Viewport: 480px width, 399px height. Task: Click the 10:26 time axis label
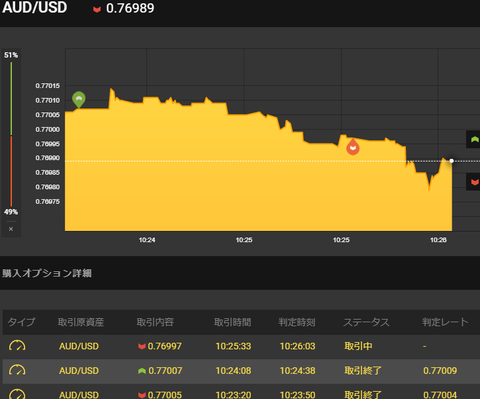(x=438, y=240)
